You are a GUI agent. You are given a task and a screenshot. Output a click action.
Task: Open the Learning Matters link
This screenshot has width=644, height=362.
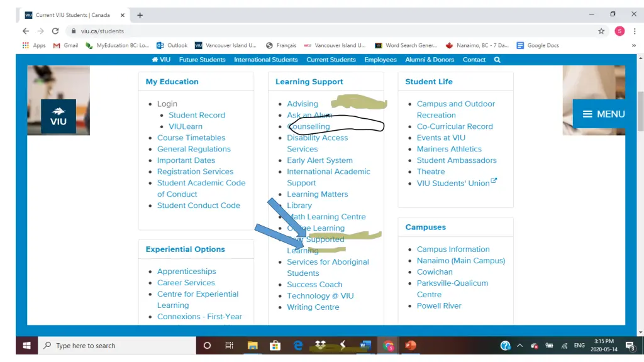click(318, 194)
